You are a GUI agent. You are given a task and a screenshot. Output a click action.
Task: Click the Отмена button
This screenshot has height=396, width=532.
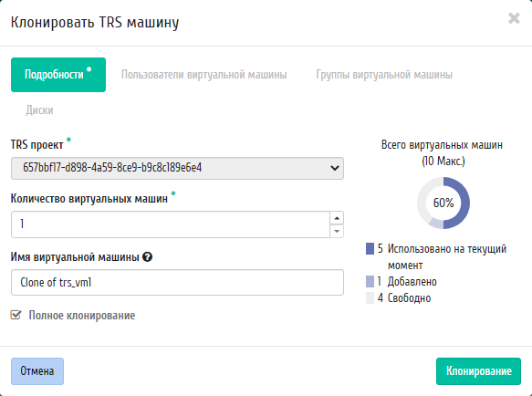point(37,371)
